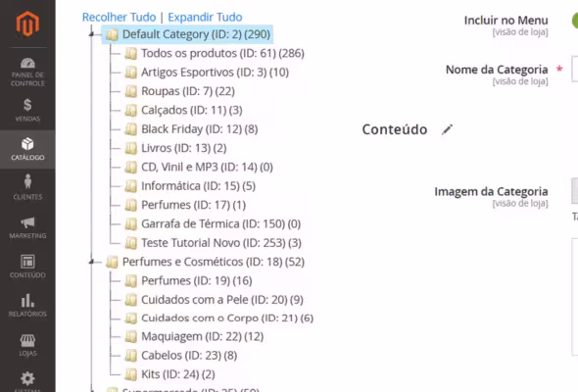Click folder icon of Artigos Esportivos

tap(131, 73)
